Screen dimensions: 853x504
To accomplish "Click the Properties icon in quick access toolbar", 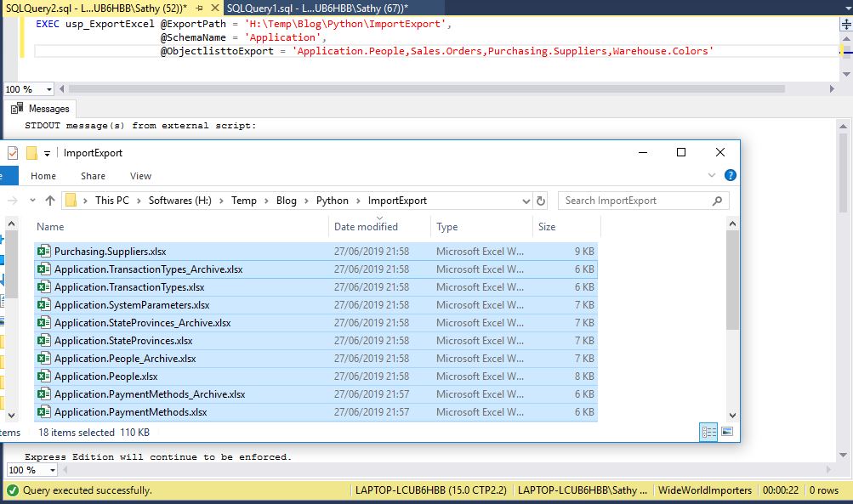I will coord(12,153).
